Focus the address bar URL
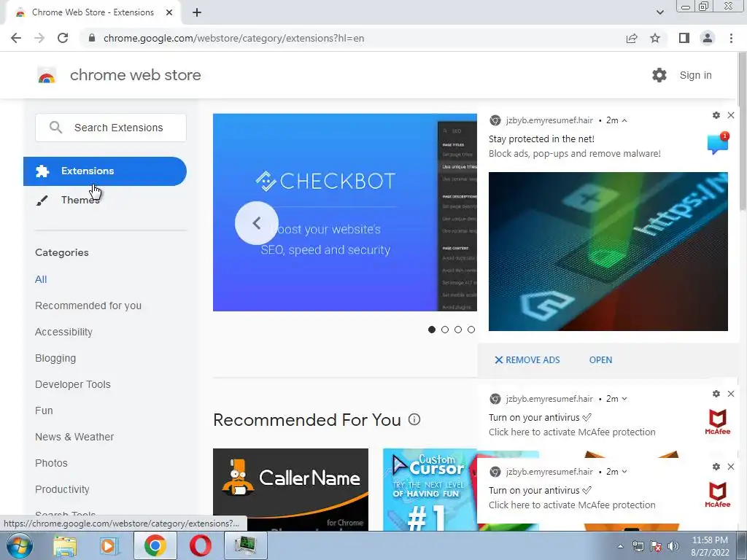This screenshot has height=560, width=747. [233, 38]
